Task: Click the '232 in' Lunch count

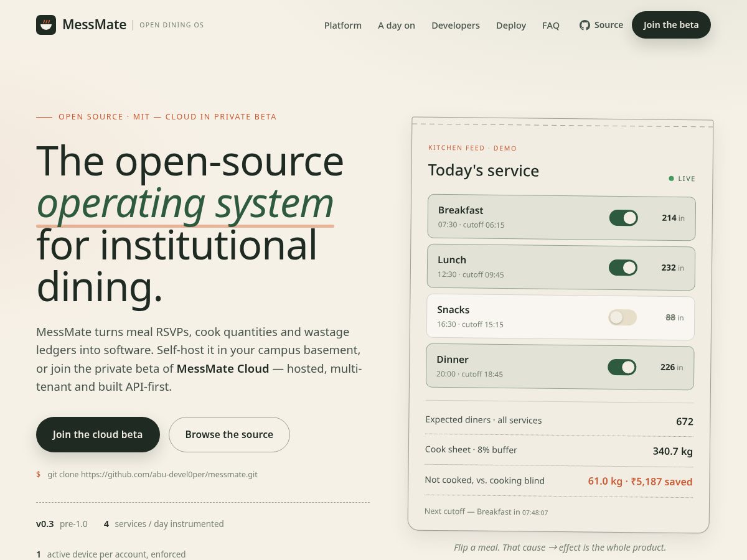Action: coord(672,268)
